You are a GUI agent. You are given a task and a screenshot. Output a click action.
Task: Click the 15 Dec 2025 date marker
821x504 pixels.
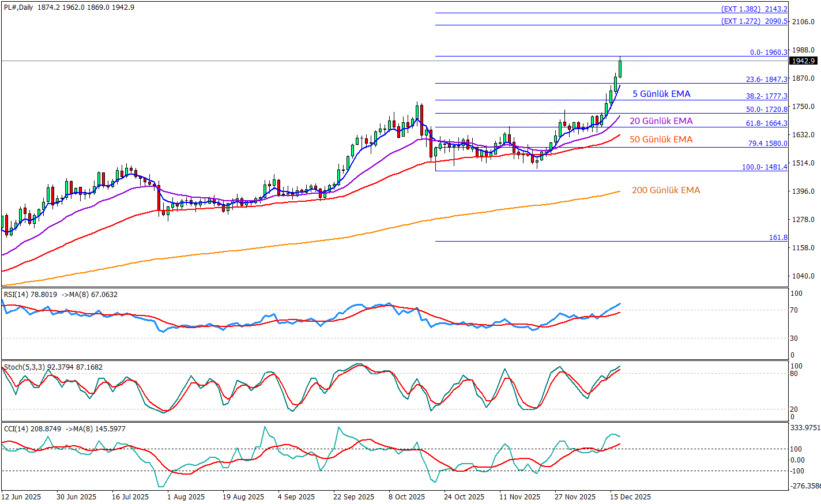(x=631, y=497)
